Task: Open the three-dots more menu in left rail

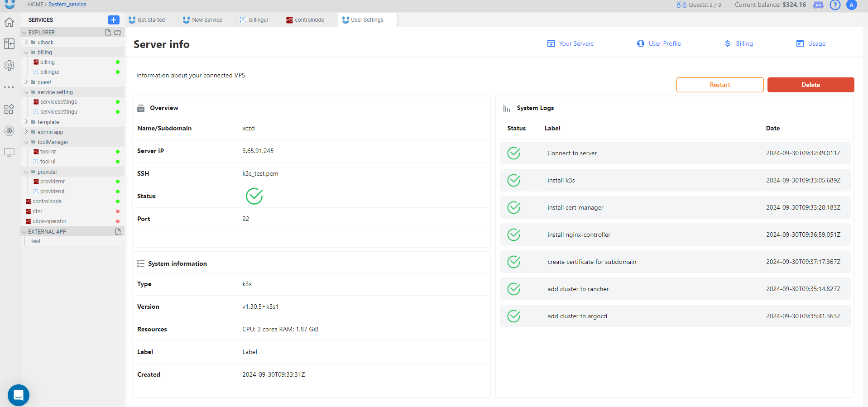Action: click(9, 87)
